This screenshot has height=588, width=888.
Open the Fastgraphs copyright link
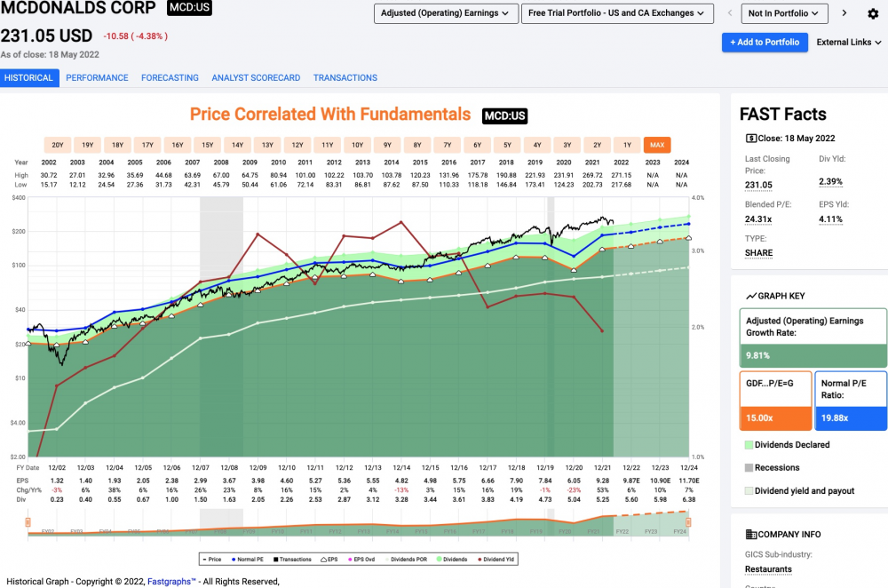click(x=171, y=582)
